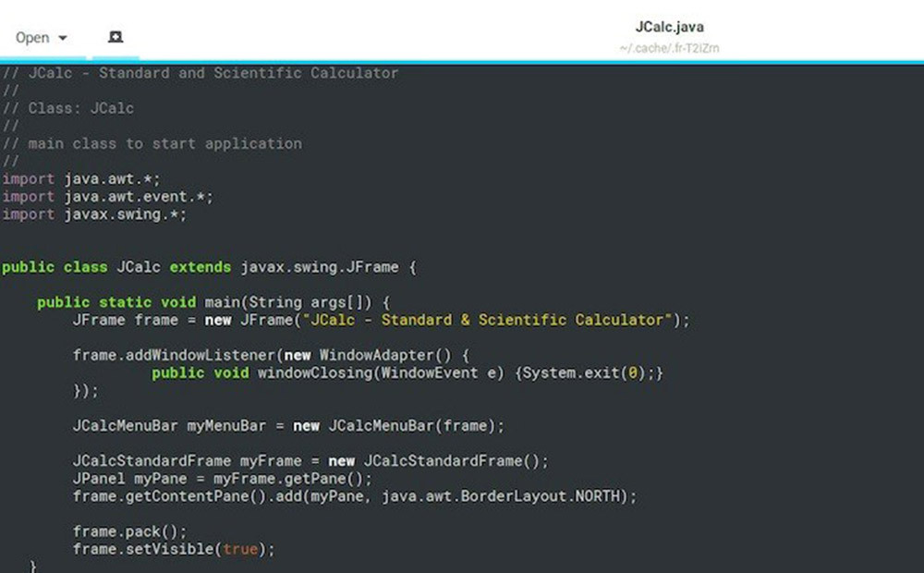Expand the Open dropdown arrow
Image resolution: width=924 pixels, height=573 pixels.
pyautogui.click(x=63, y=39)
